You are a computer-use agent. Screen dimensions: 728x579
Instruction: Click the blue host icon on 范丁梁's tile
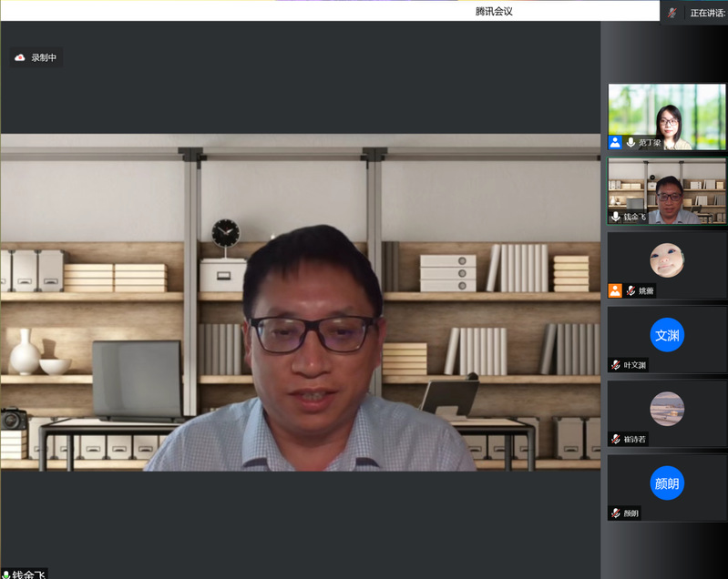coord(615,142)
